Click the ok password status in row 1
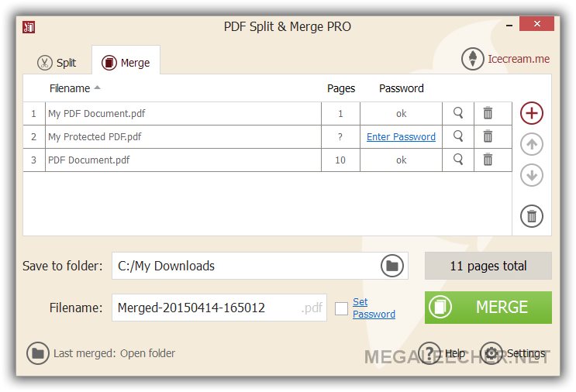 click(x=401, y=114)
